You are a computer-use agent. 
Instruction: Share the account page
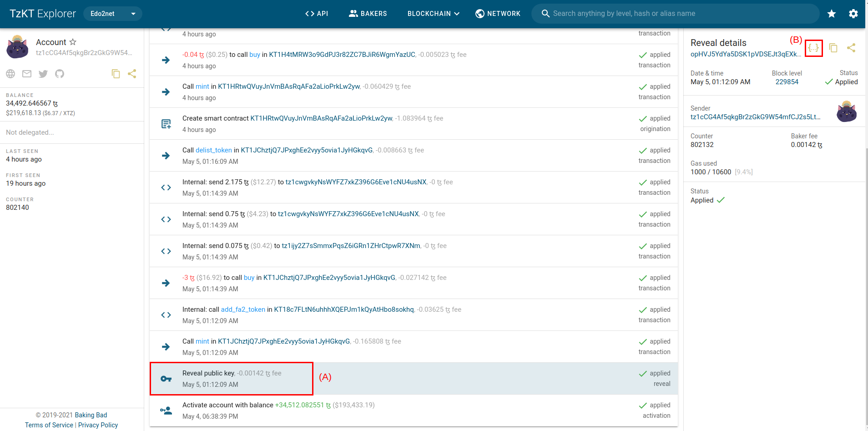(132, 73)
